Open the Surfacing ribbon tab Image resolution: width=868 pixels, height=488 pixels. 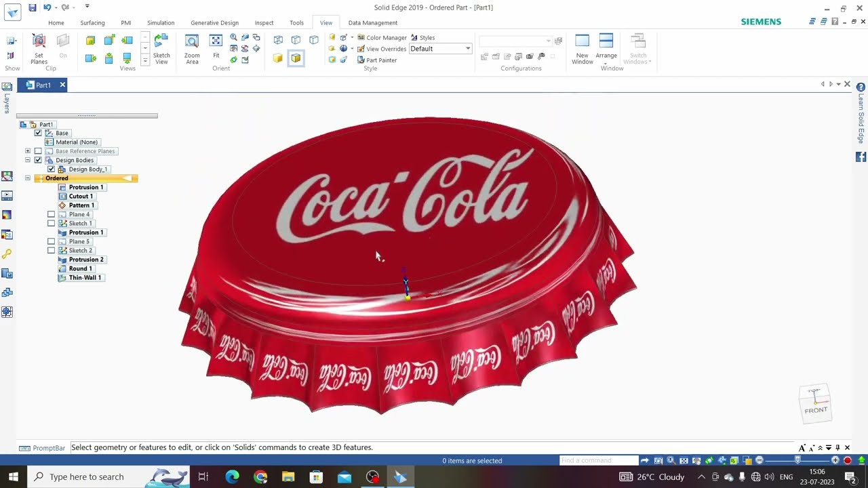[x=92, y=22]
